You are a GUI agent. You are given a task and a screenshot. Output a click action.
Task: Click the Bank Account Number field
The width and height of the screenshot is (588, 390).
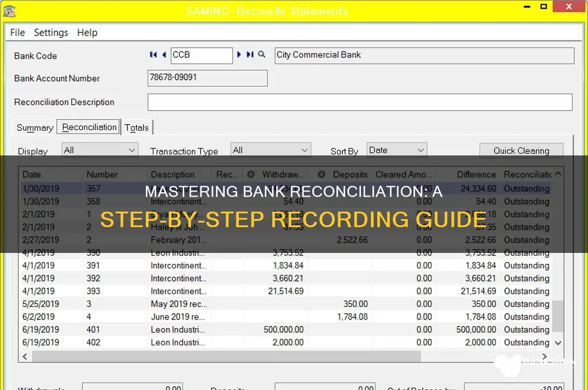[207, 78]
